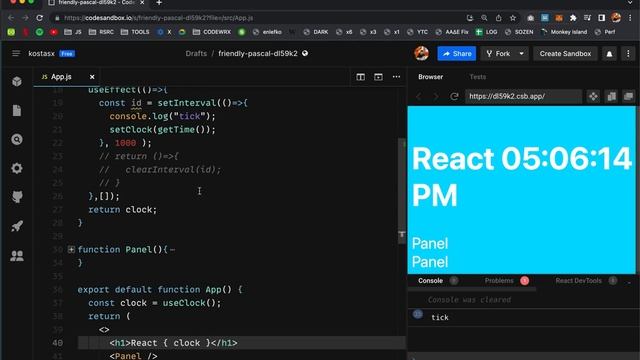Split the editor with the layout icon
The height and width of the screenshot is (360, 640).
360,77
